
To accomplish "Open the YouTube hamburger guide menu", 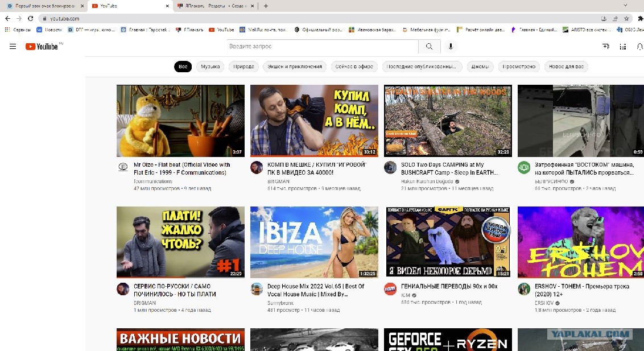I will [x=13, y=47].
